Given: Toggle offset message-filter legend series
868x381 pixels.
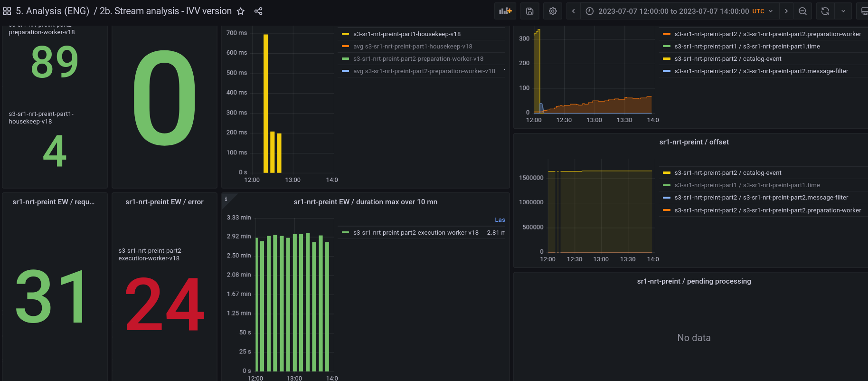Looking at the screenshot, I should tap(761, 198).
